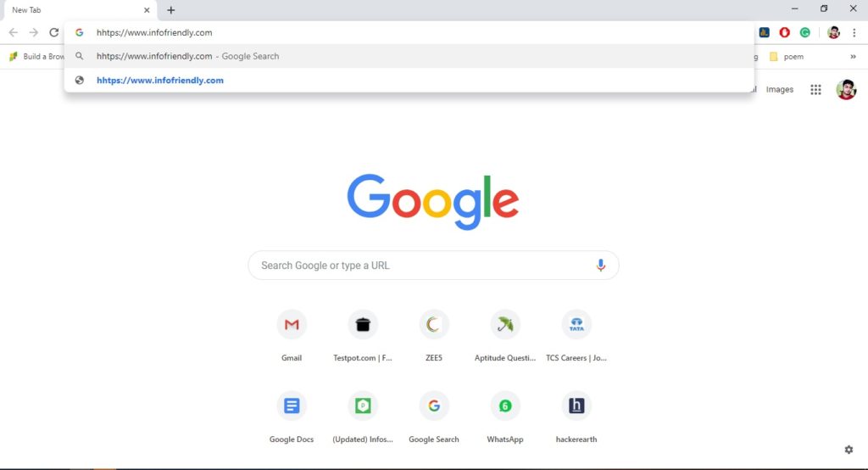The width and height of the screenshot is (868, 470).
Task: Open the poem bookmarks folder
Action: [787, 57]
